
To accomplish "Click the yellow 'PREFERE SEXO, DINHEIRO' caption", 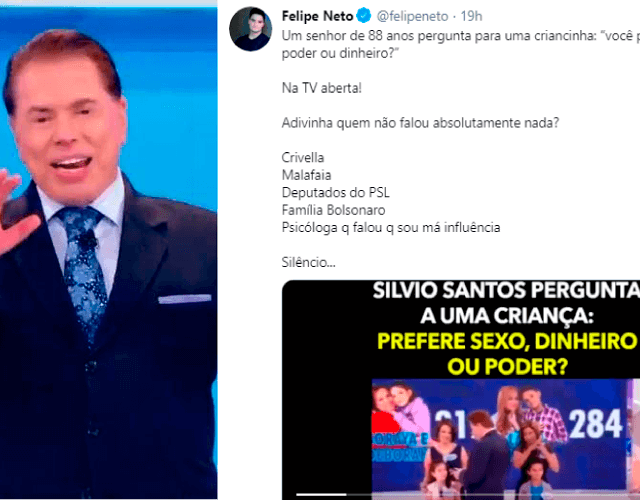I will coord(507,341).
